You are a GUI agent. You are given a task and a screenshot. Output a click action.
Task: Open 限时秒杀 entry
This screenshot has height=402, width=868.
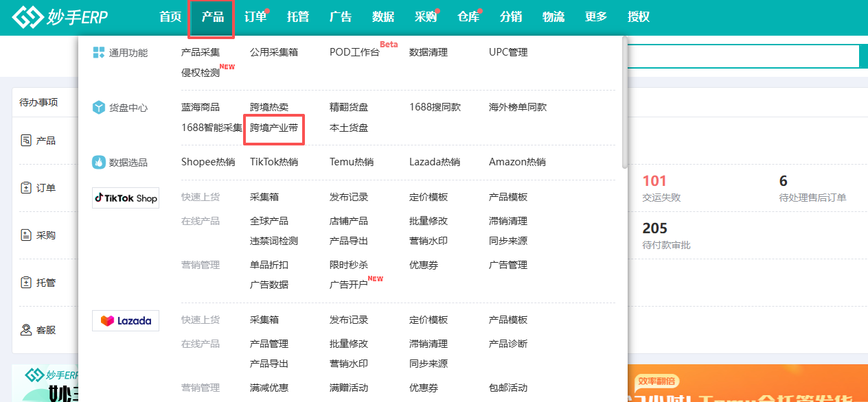click(349, 265)
